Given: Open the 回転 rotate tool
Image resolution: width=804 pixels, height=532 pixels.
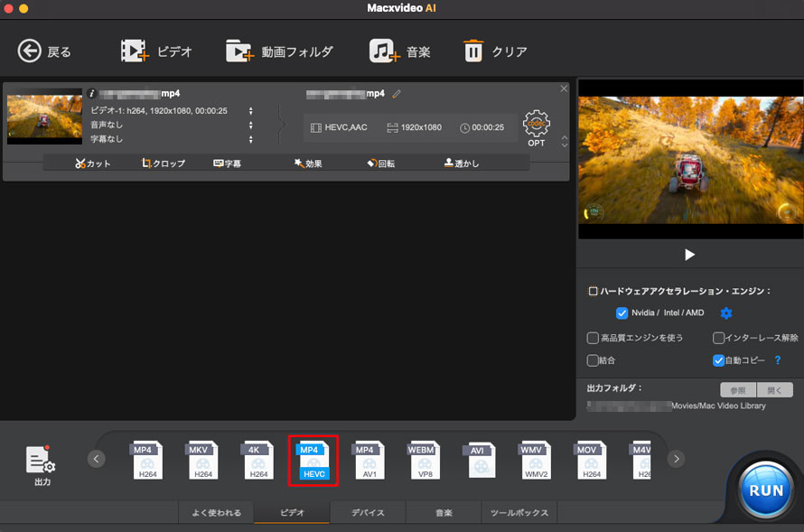Looking at the screenshot, I should pos(383,162).
